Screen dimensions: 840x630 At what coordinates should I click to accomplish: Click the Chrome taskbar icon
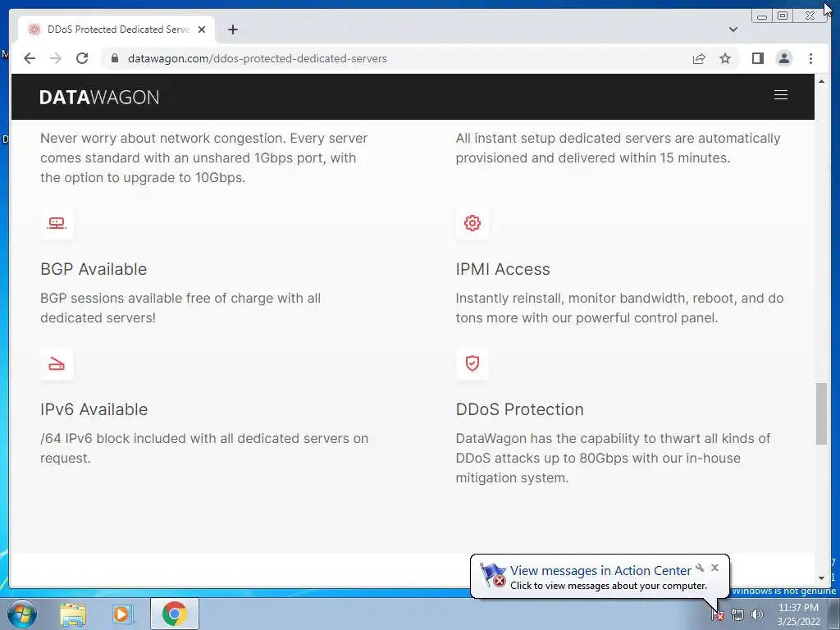(x=174, y=614)
